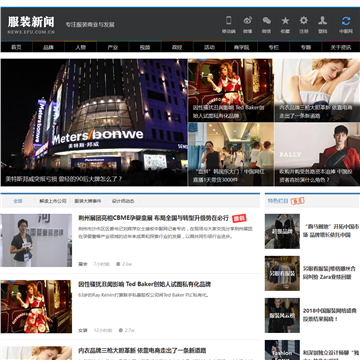Click the BALLY tile caption text
This screenshot has height=360, width=360.
[316, 176]
